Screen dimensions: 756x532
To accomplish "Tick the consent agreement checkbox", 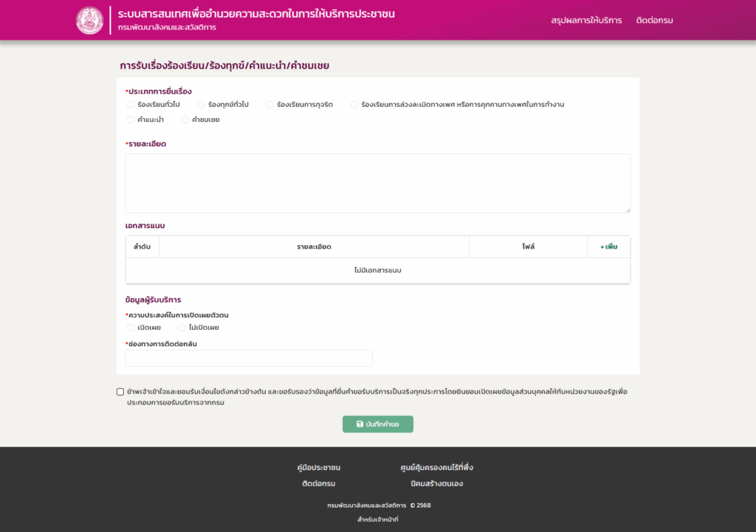I will click(120, 392).
